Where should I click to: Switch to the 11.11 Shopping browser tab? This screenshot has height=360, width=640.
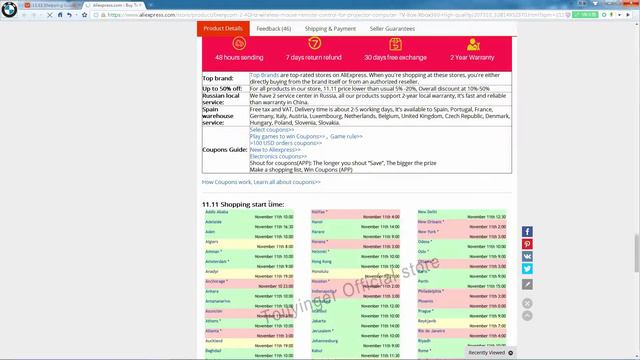pyautogui.click(x=51, y=5)
